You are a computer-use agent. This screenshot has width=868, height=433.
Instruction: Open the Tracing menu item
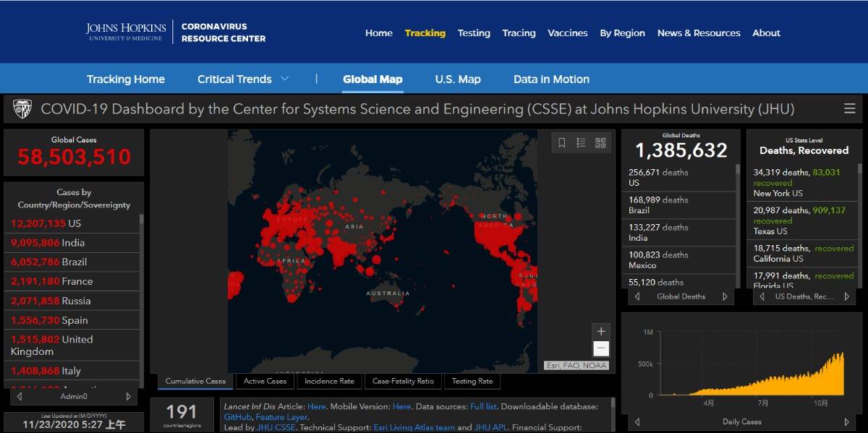pyautogui.click(x=519, y=33)
